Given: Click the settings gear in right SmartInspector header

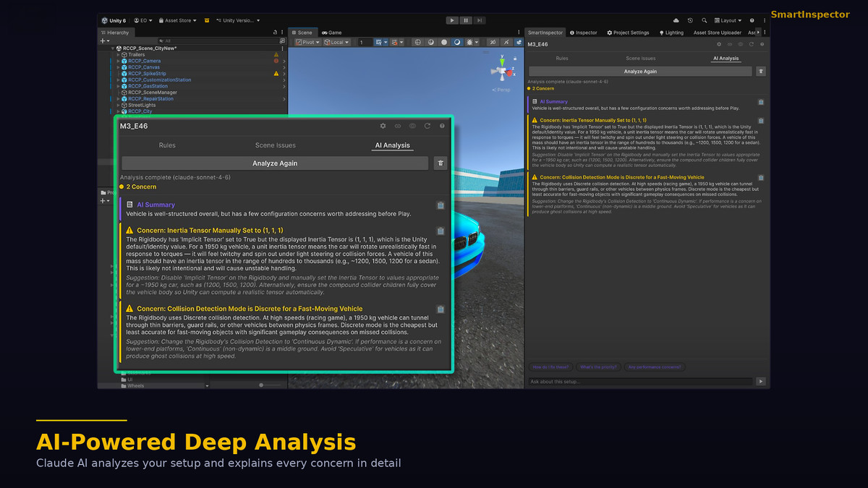Looking at the screenshot, I should (719, 44).
